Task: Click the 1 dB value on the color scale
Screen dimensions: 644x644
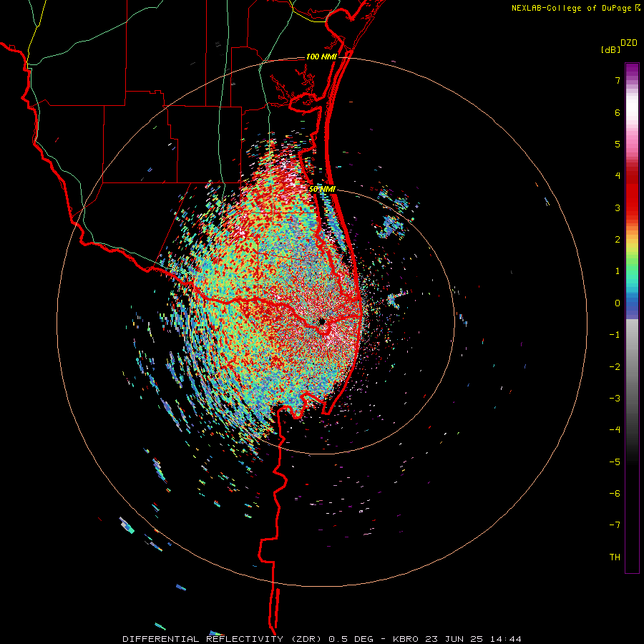Action: 618,271
